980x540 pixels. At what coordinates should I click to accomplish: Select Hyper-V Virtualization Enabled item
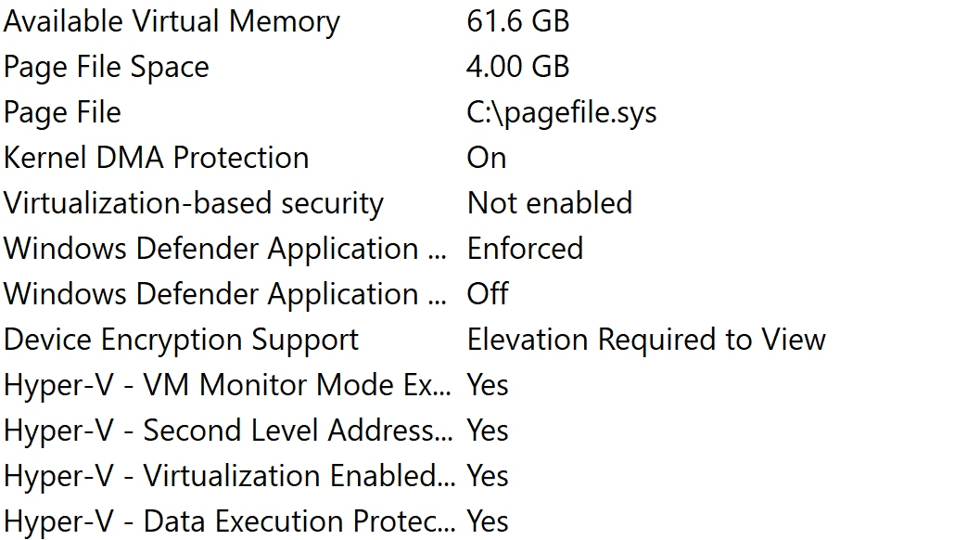pyautogui.click(x=229, y=476)
